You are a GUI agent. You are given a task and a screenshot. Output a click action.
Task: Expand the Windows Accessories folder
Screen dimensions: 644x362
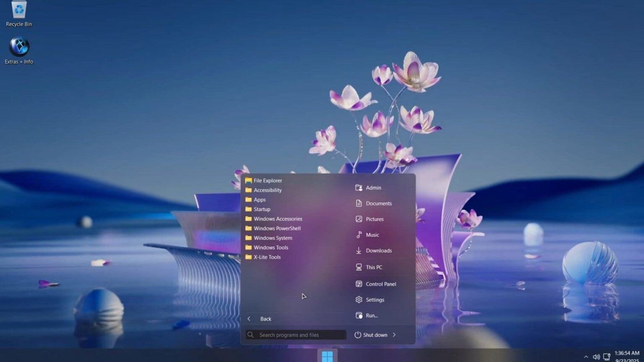click(278, 219)
